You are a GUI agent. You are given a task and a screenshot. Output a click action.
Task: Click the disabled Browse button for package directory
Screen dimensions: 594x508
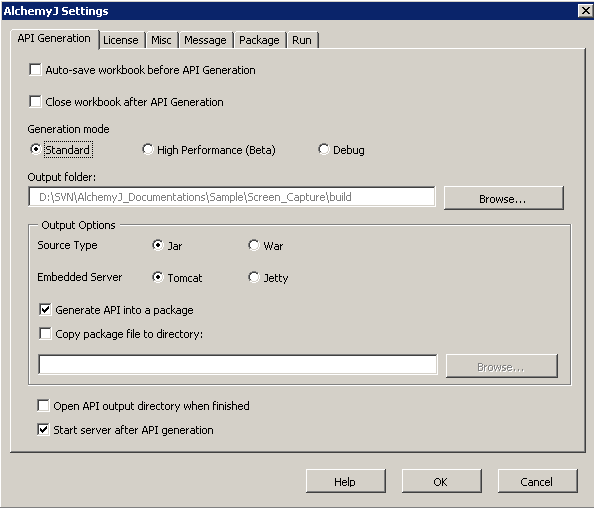click(502, 366)
